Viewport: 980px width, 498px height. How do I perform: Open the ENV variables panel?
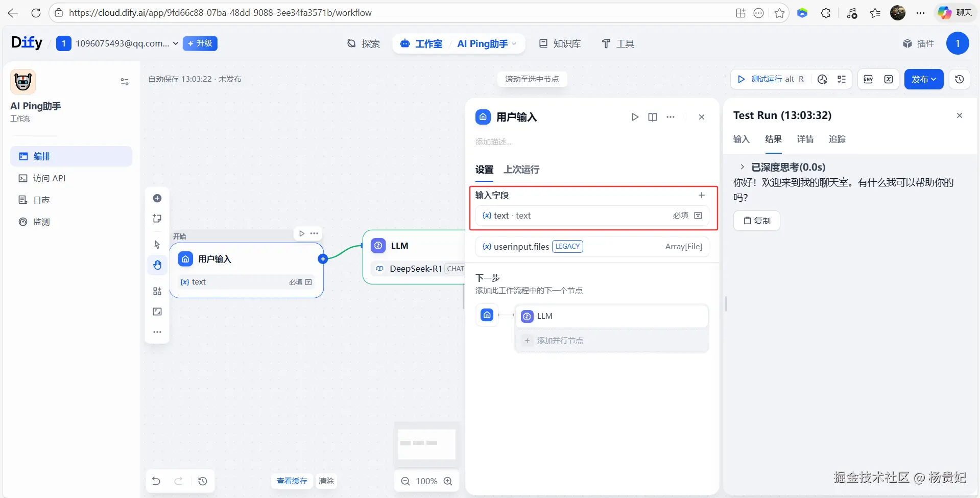868,79
